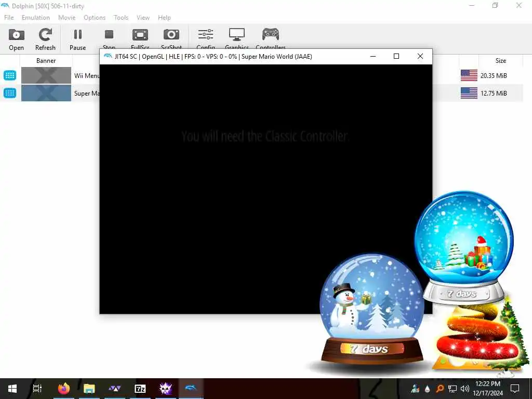
Task: Launch Firefox from the taskbar
Action: pyautogui.click(x=64, y=389)
